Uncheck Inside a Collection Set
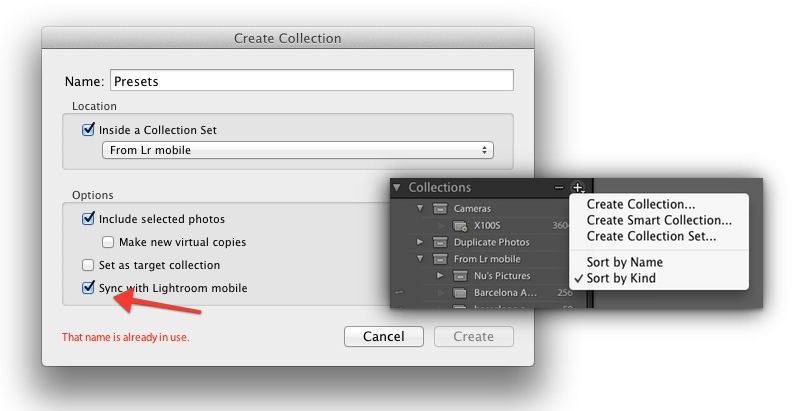 89,130
